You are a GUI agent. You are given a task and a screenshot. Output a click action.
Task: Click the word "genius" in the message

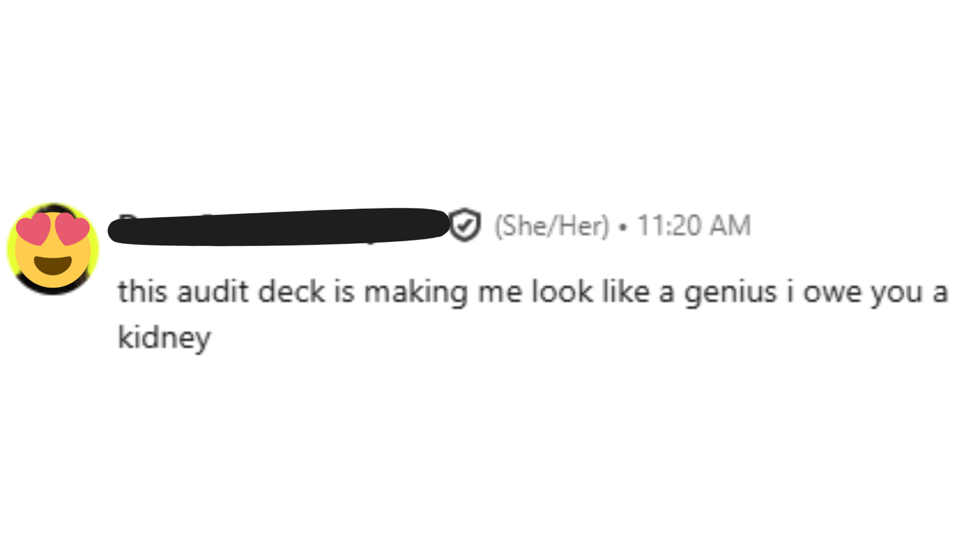click(730, 293)
